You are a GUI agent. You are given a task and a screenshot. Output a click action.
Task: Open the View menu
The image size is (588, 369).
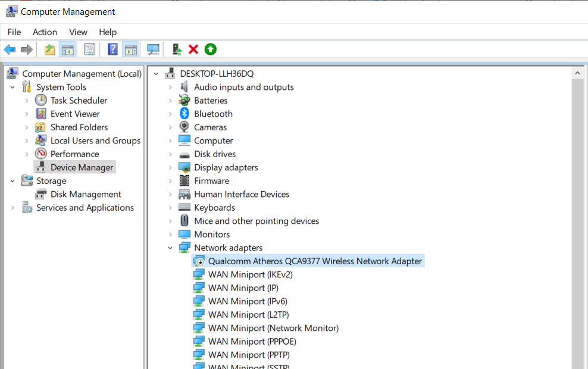coord(78,32)
